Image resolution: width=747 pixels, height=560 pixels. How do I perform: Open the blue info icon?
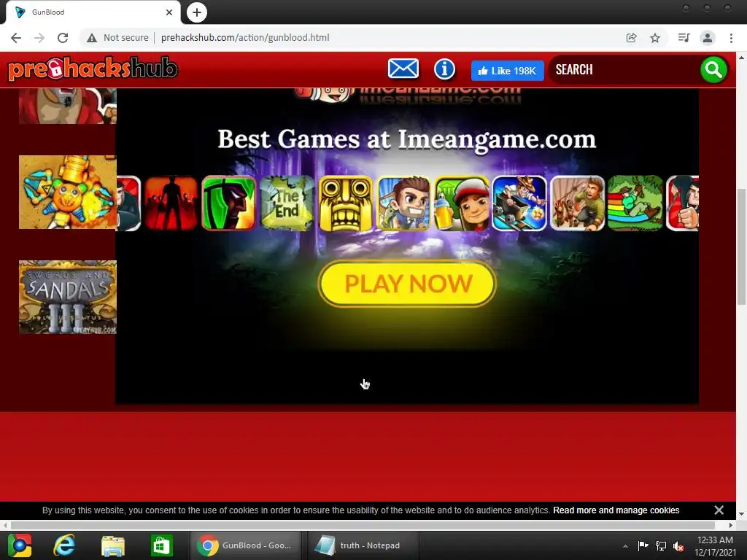click(x=444, y=69)
